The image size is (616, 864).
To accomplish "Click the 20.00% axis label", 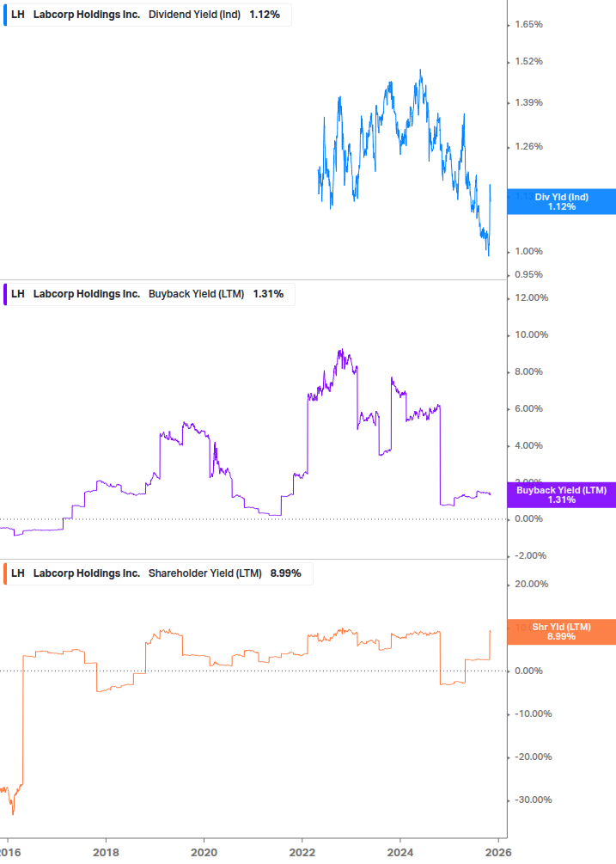I will 531,584.
